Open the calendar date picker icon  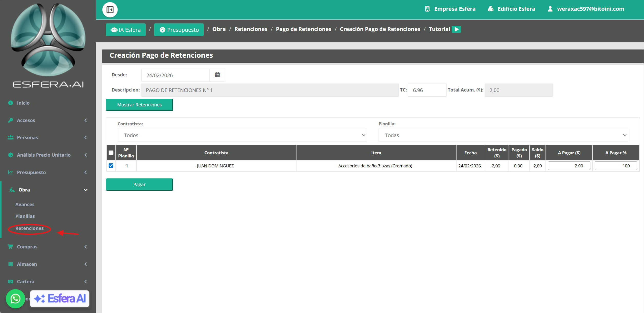(217, 75)
